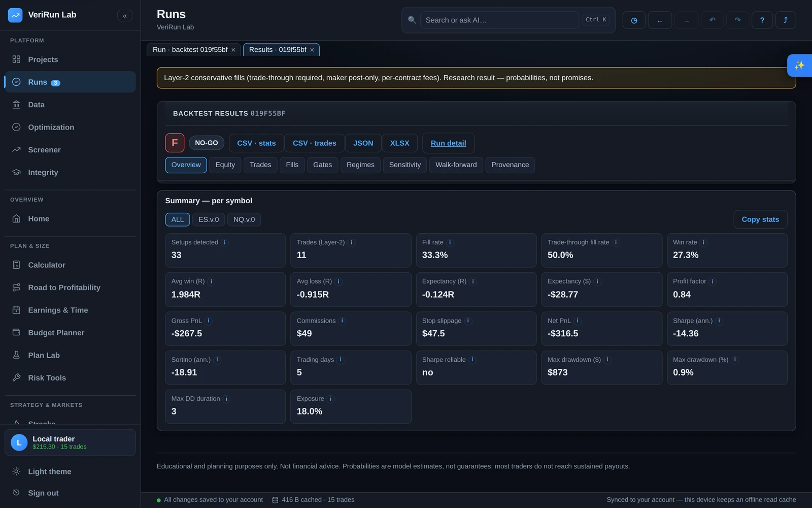
Task: Open the Provenance tab
Action: (x=510, y=165)
